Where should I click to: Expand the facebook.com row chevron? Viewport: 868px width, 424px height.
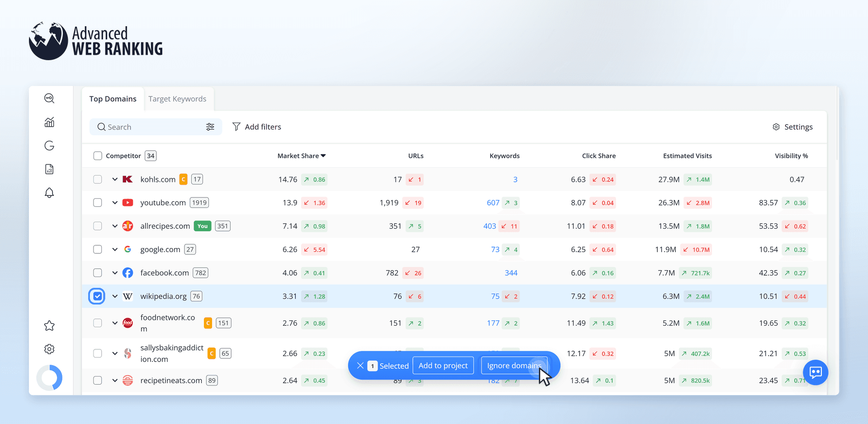[115, 273]
